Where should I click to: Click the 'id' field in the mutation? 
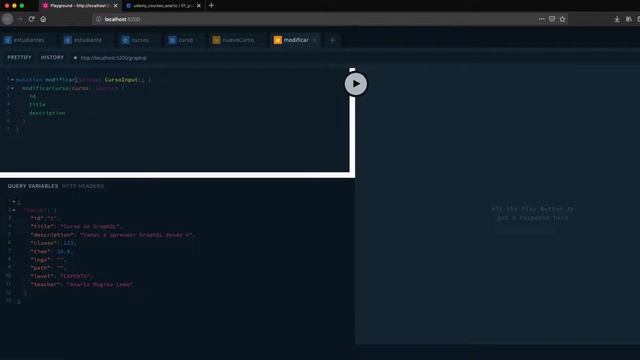(x=32, y=96)
